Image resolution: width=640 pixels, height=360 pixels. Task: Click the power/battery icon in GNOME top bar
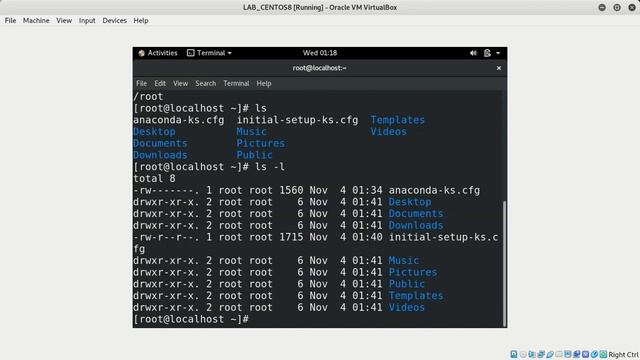tap(487, 53)
